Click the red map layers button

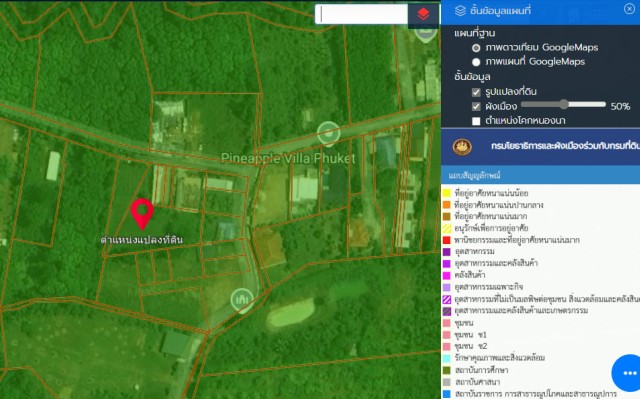(423, 15)
